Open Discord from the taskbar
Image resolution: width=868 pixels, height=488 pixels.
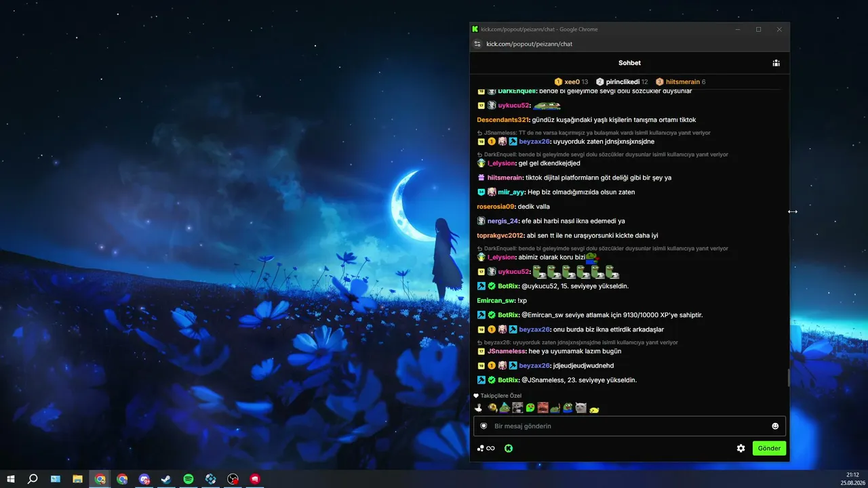pos(144,479)
